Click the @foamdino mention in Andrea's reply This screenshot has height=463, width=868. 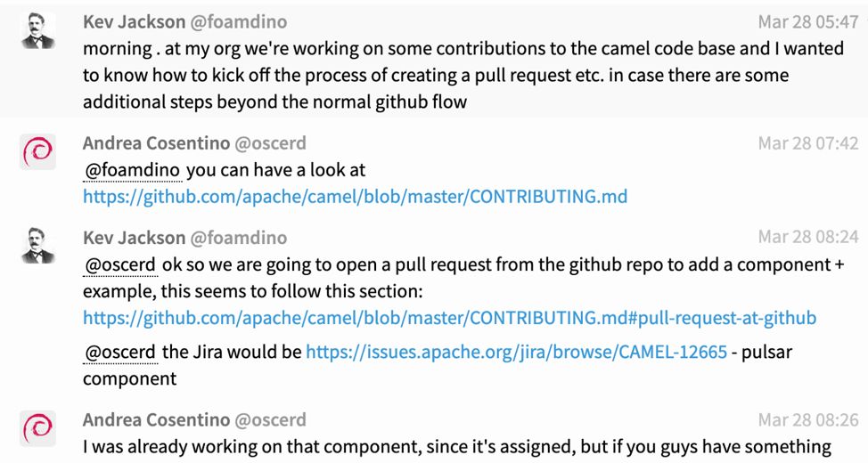(133, 169)
